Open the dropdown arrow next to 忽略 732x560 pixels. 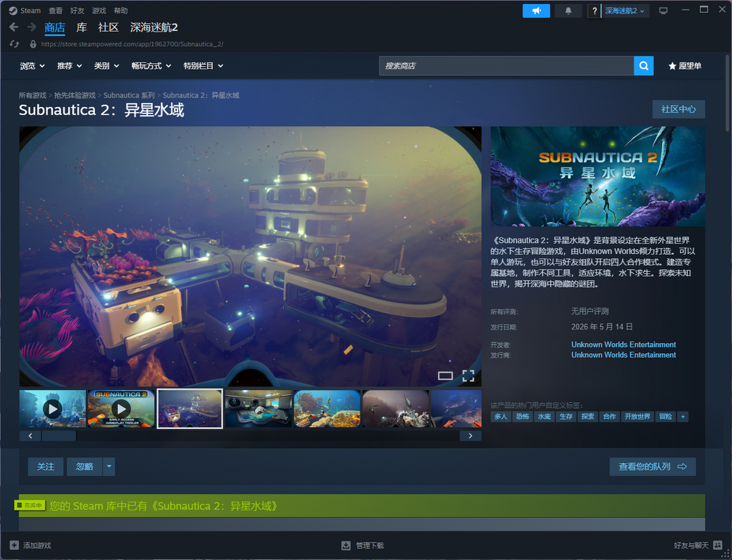[108, 466]
